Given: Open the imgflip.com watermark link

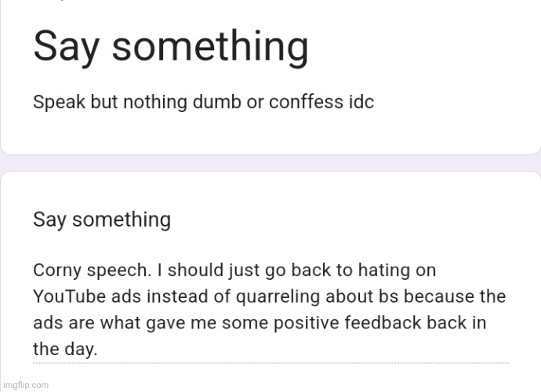Looking at the screenshot, I should (x=25, y=385).
